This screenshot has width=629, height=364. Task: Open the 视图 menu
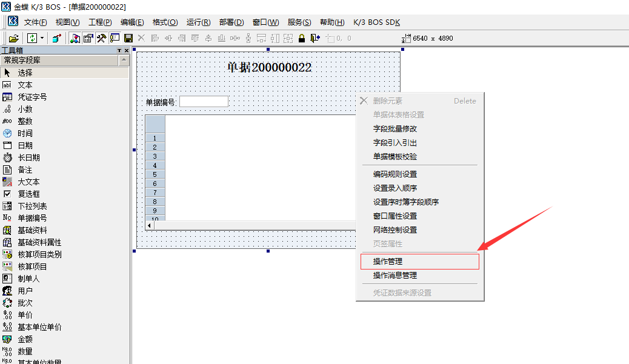point(67,22)
